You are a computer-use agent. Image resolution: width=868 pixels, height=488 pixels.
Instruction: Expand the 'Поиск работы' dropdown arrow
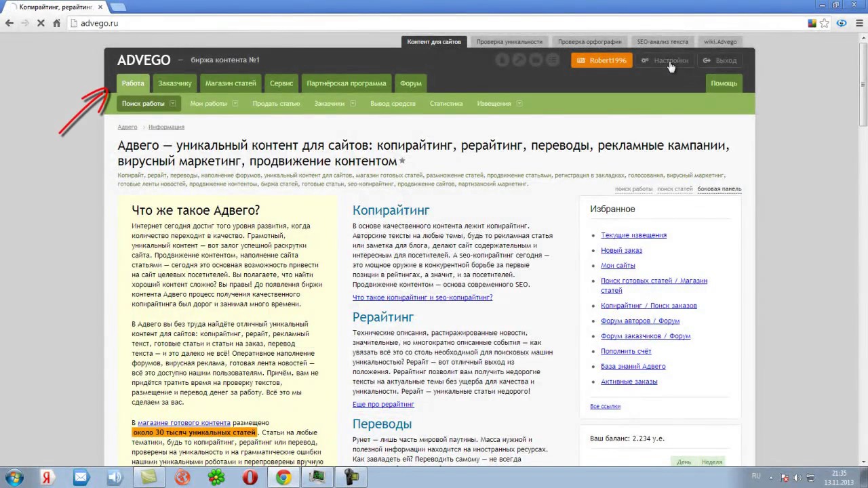click(x=173, y=104)
